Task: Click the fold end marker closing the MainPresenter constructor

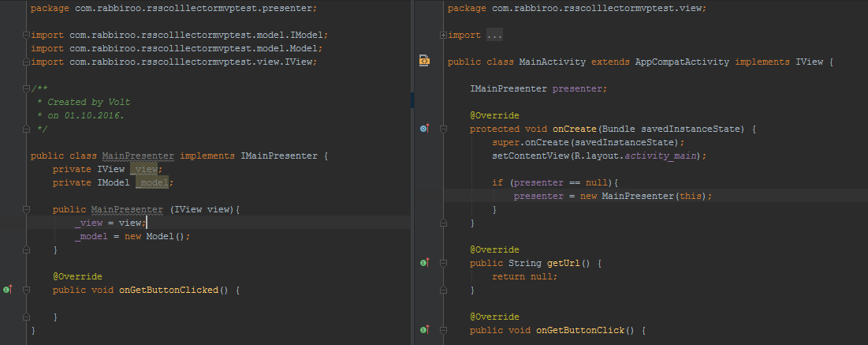Action: point(26,249)
